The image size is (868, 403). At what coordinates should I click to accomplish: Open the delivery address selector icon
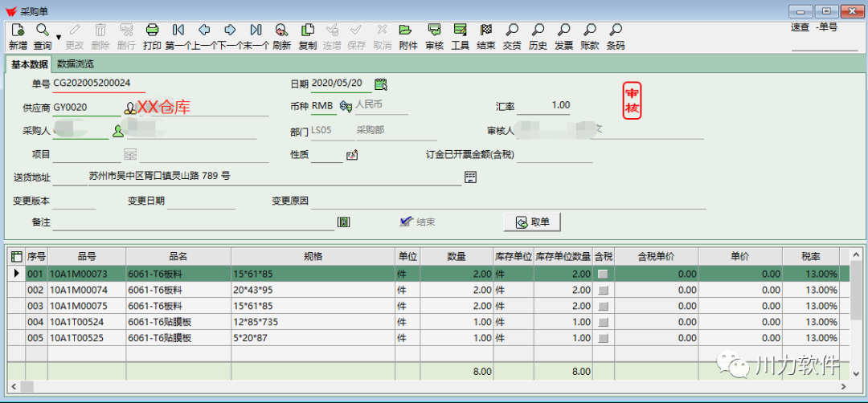(471, 177)
